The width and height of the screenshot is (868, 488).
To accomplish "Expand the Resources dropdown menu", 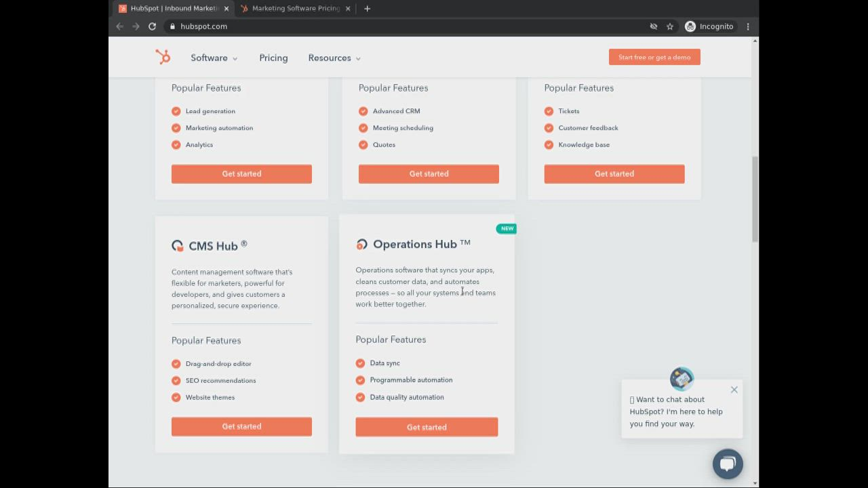I will pos(334,58).
